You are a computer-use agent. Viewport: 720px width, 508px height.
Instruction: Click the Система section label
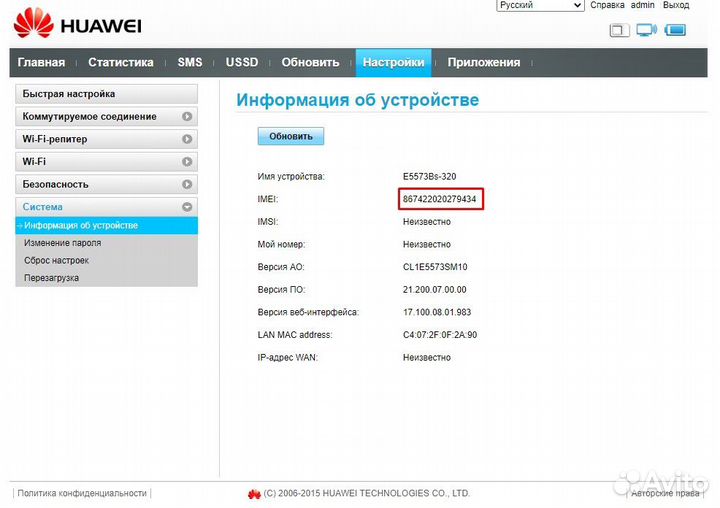pyautogui.click(x=43, y=207)
